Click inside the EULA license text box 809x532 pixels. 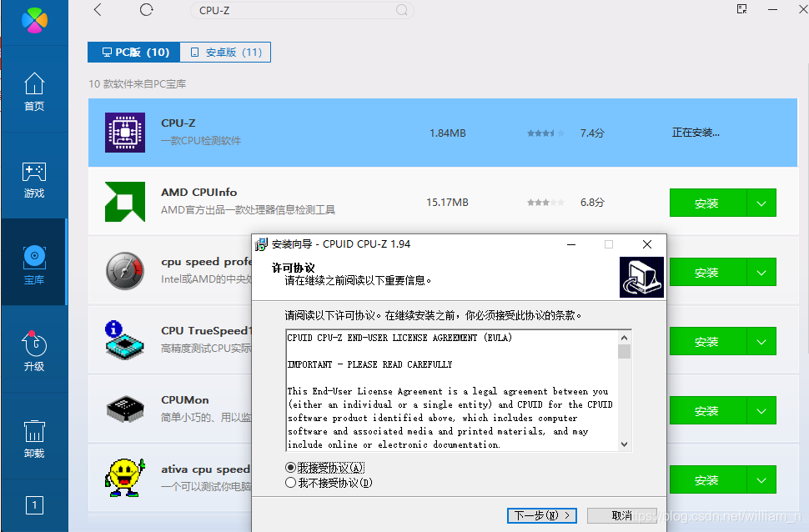point(452,390)
